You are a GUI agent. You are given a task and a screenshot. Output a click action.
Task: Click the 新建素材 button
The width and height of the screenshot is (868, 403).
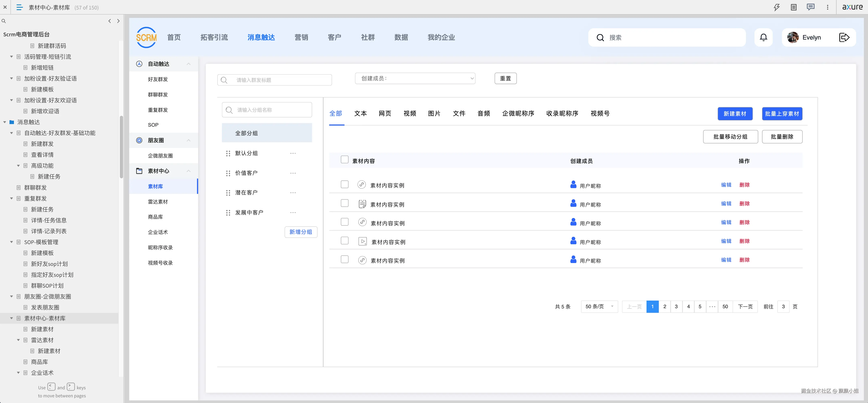coord(735,114)
